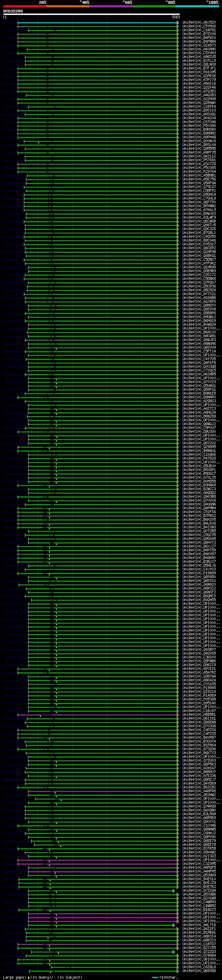222x980 pixels.
Task: Select label UniRef100_Q8MQT0
Action: click(x=199, y=306)
